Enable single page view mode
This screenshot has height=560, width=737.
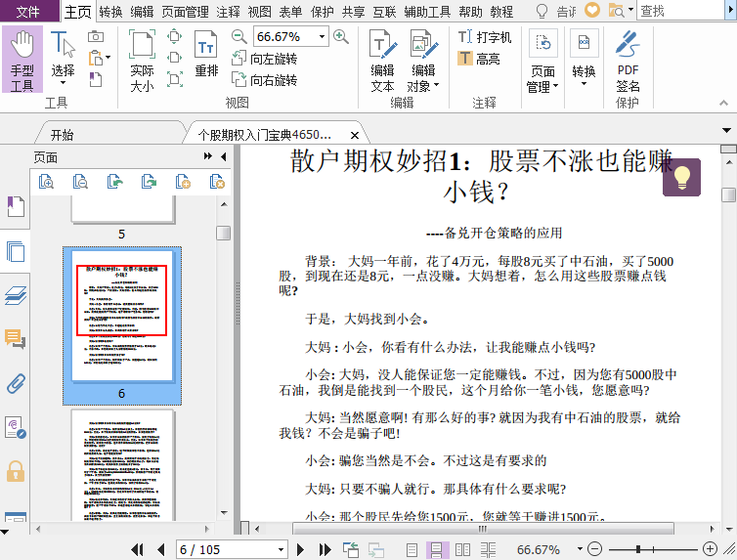click(x=412, y=549)
